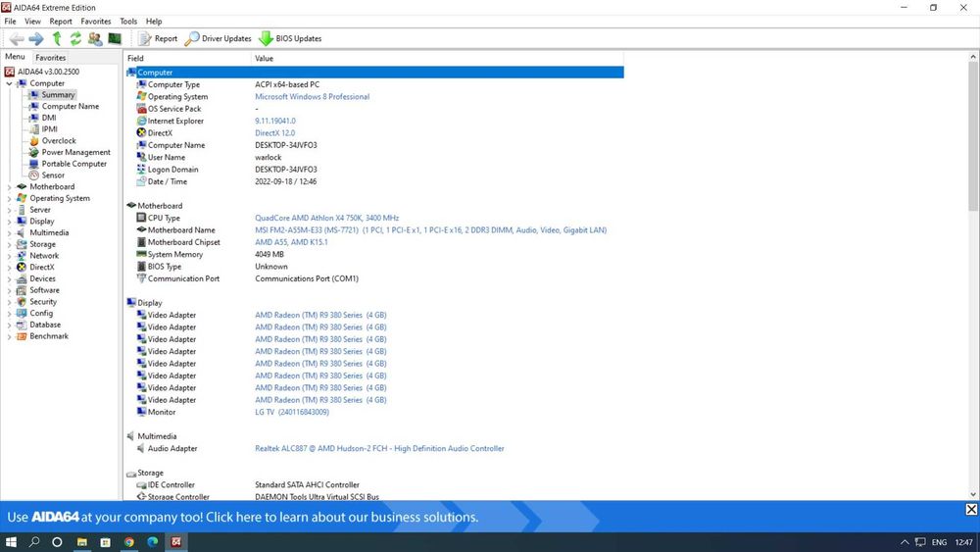The image size is (980, 552).
Task: Open the Report menu
Action: point(61,22)
